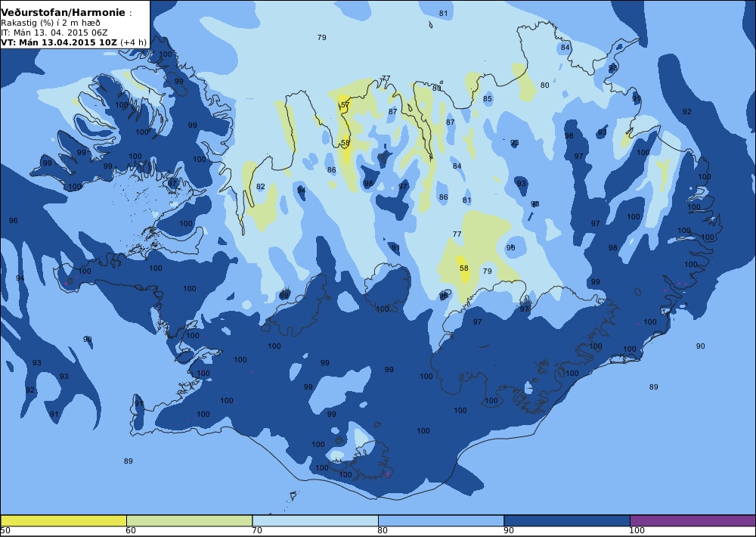The height and width of the screenshot is (537, 756).
Task: Click the "Veðurstofan/Harmonie" title text
Action: (63, 13)
